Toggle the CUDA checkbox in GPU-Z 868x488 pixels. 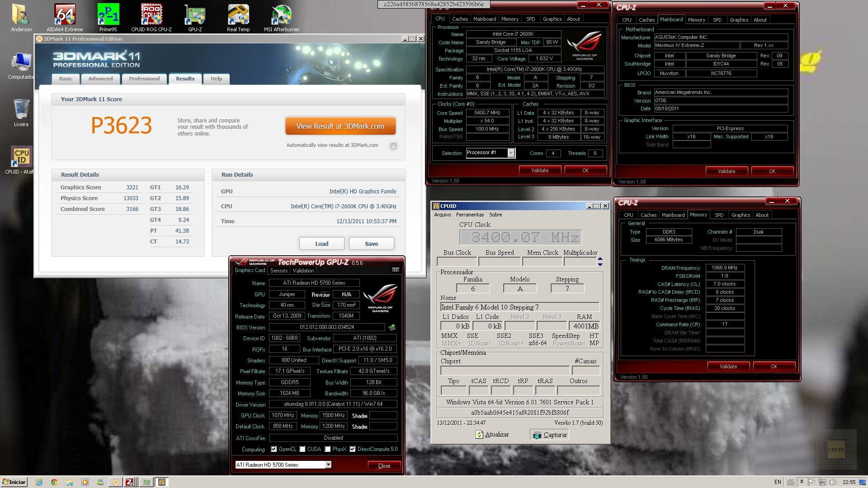coord(302,449)
